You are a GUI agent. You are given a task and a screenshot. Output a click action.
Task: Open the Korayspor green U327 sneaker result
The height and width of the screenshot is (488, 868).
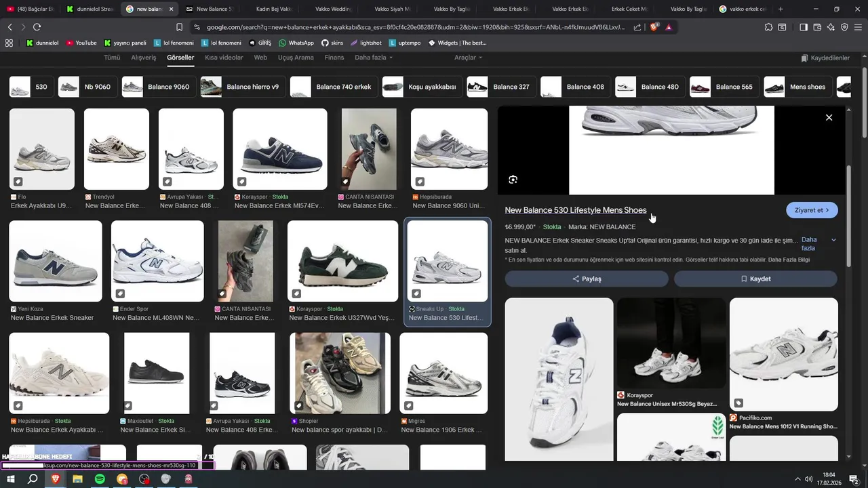[x=342, y=261]
